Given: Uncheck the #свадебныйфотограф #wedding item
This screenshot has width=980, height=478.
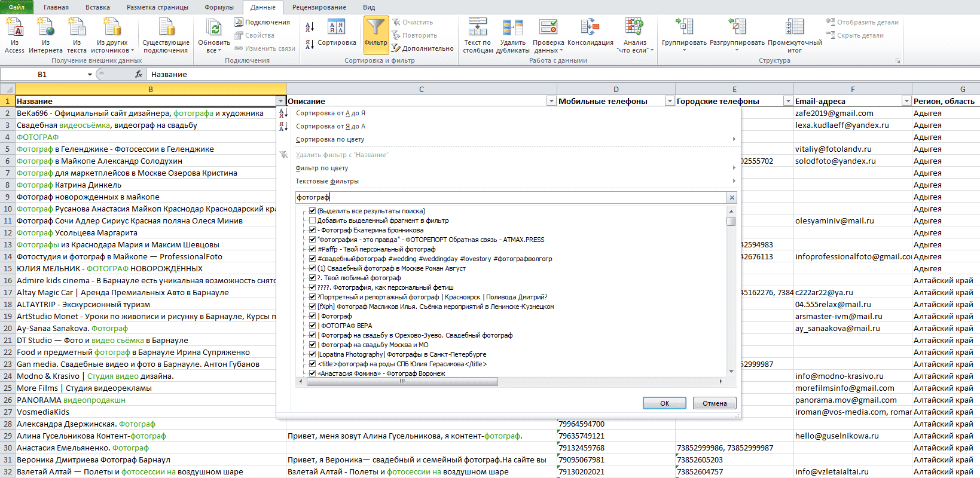Looking at the screenshot, I should click(312, 259).
